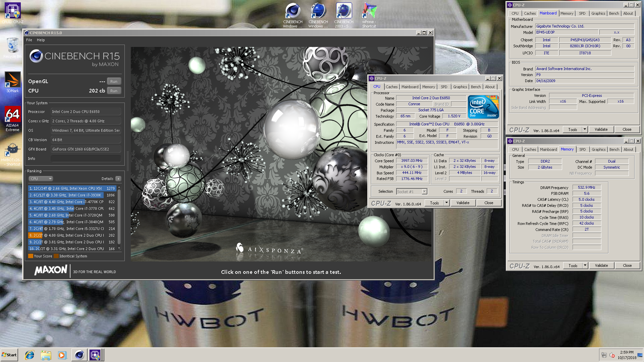
Task: Click Validate in the Mainboard CPU-Z window
Action: coord(601,129)
